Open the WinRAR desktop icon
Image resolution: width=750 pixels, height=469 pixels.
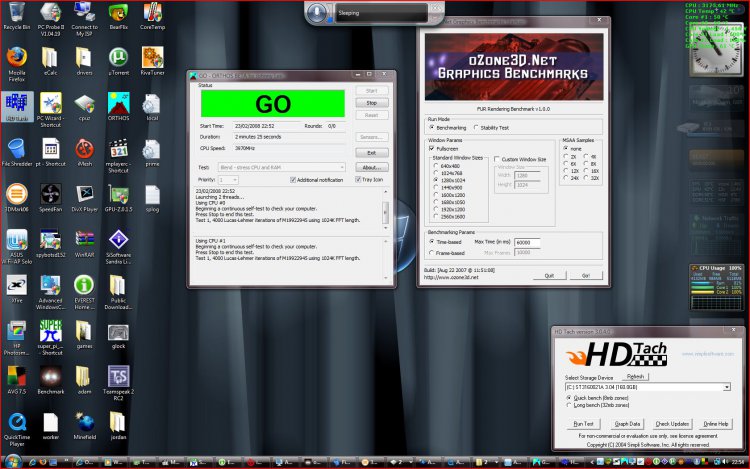point(84,243)
